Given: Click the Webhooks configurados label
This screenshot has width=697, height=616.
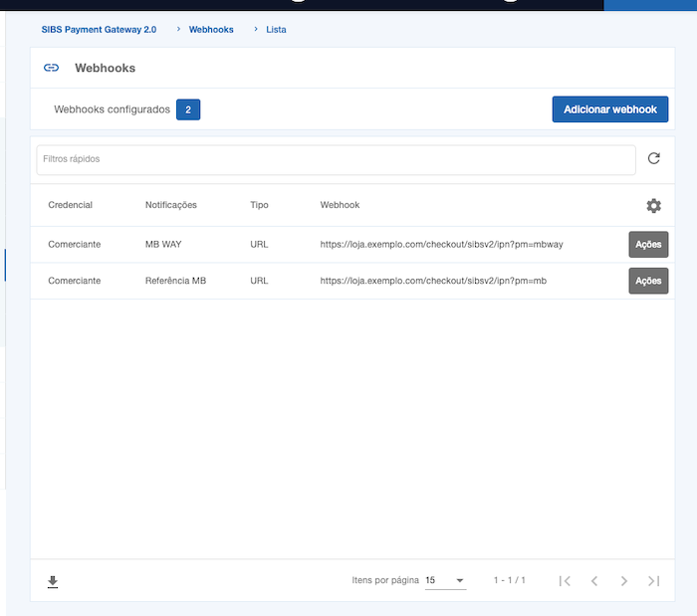Looking at the screenshot, I should 112,109.
